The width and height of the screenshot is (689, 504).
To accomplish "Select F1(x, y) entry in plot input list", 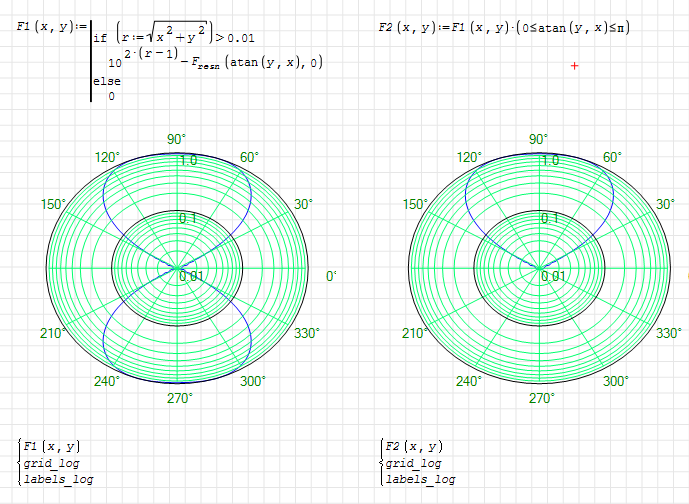I will pos(51,446).
